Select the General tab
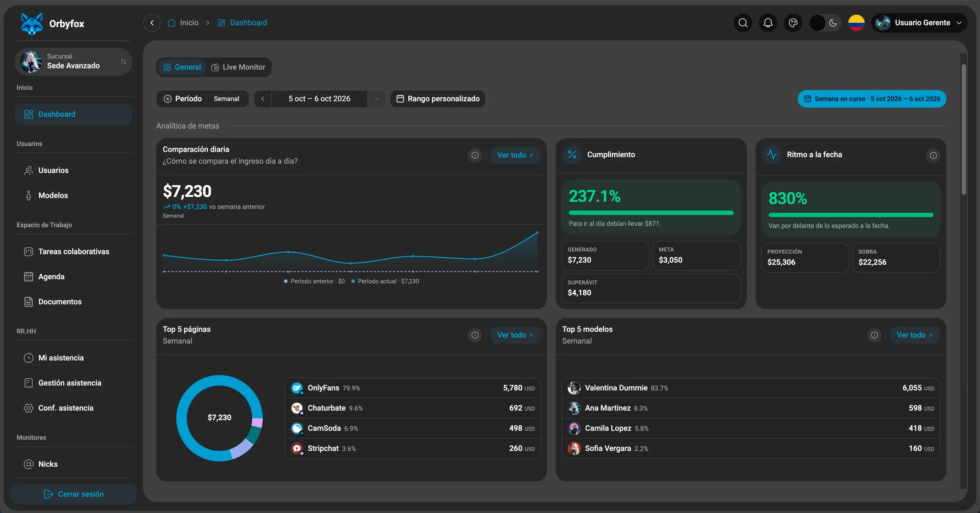This screenshot has height=513, width=980. pos(182,67)
